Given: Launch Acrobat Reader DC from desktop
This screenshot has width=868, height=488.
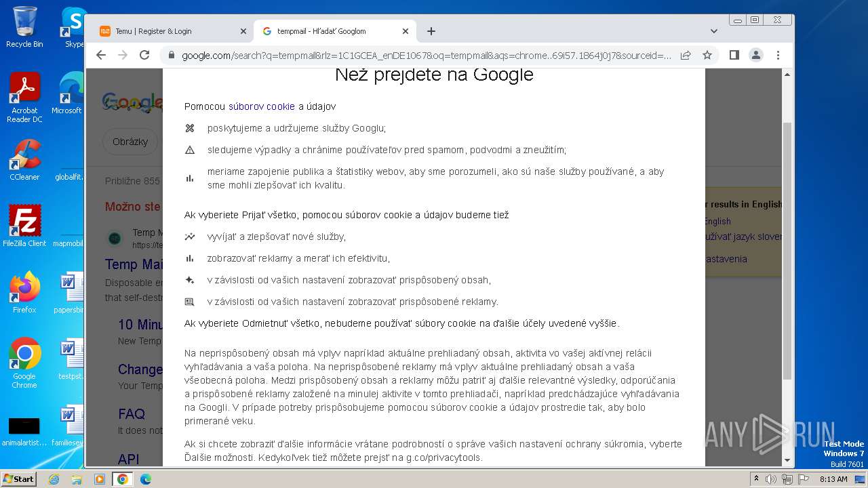Looking at the screenshot, I should (24, 98).
